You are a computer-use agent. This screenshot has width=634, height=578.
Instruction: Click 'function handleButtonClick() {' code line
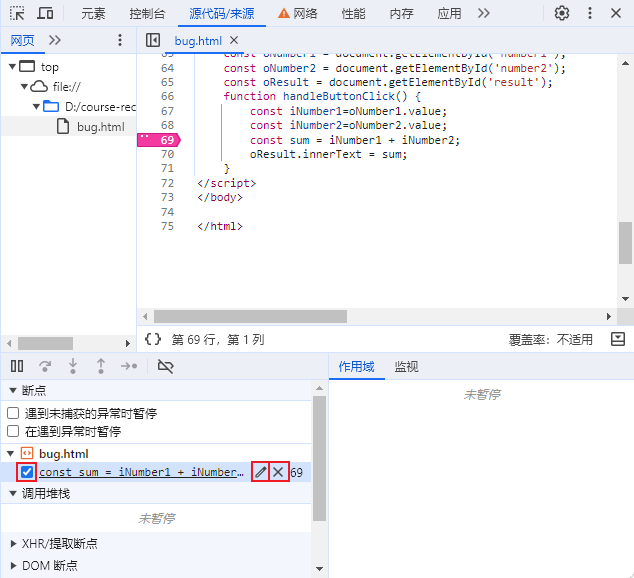click(322, 96)
